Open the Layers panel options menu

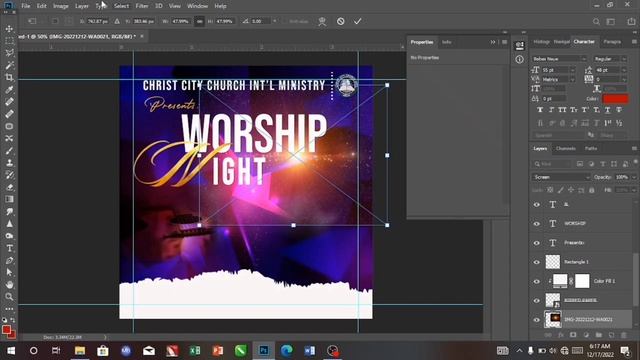pyautogui.click(x=634, y=149)
